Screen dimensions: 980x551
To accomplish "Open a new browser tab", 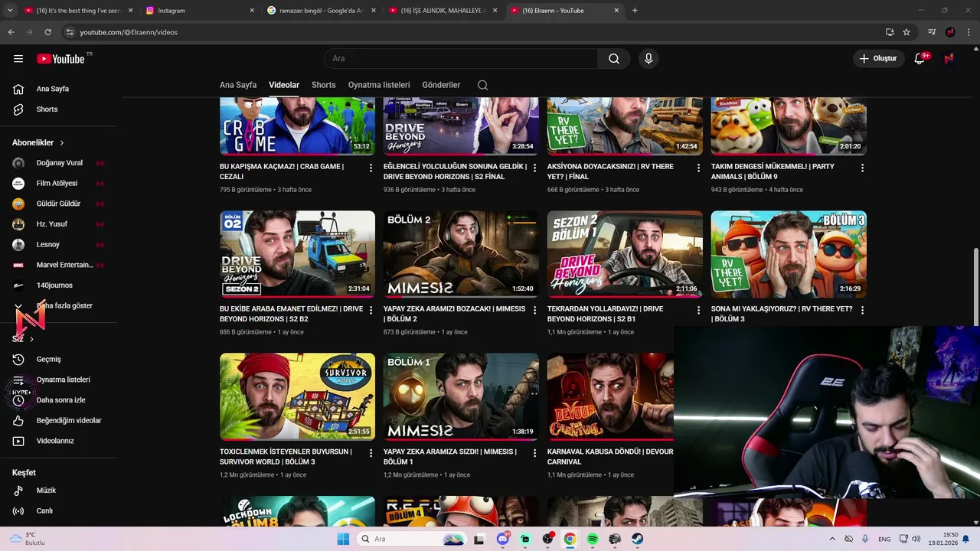I will point(635,11).
